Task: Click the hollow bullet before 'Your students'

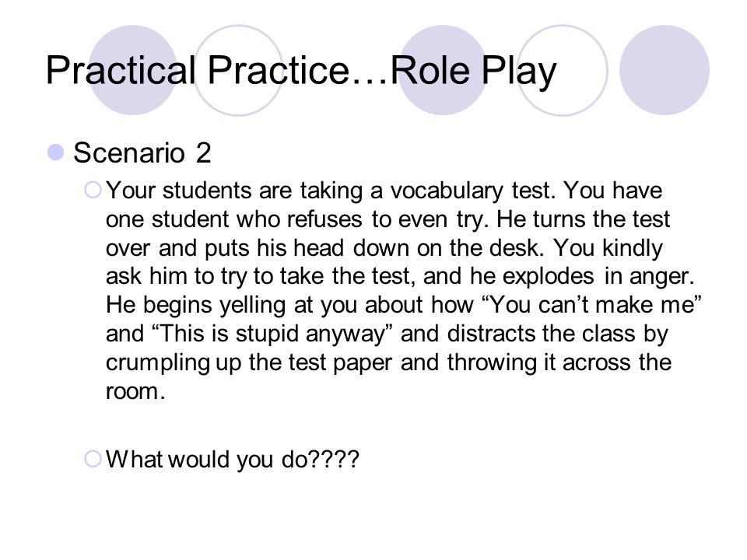Action: 93,190
